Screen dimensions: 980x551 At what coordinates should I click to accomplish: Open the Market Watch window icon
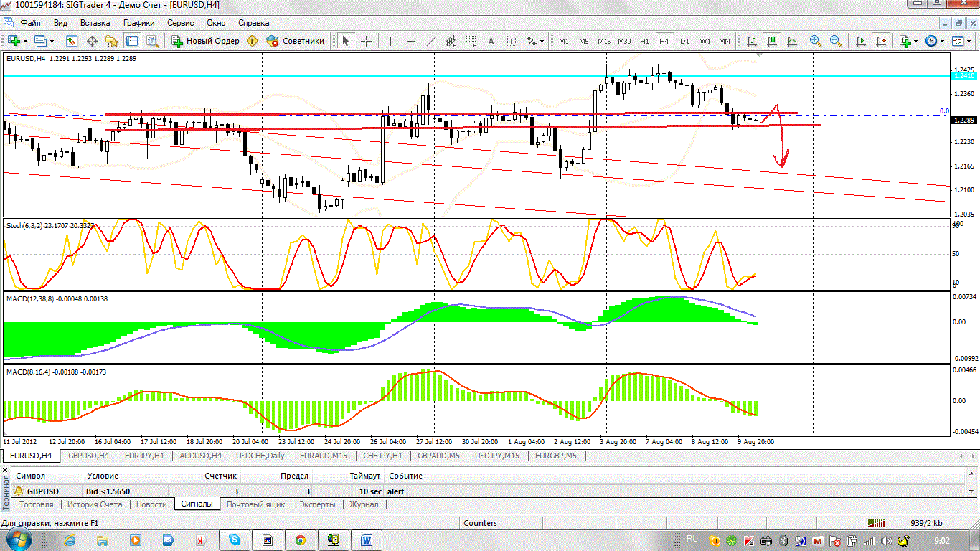click(x=72, y=41)
